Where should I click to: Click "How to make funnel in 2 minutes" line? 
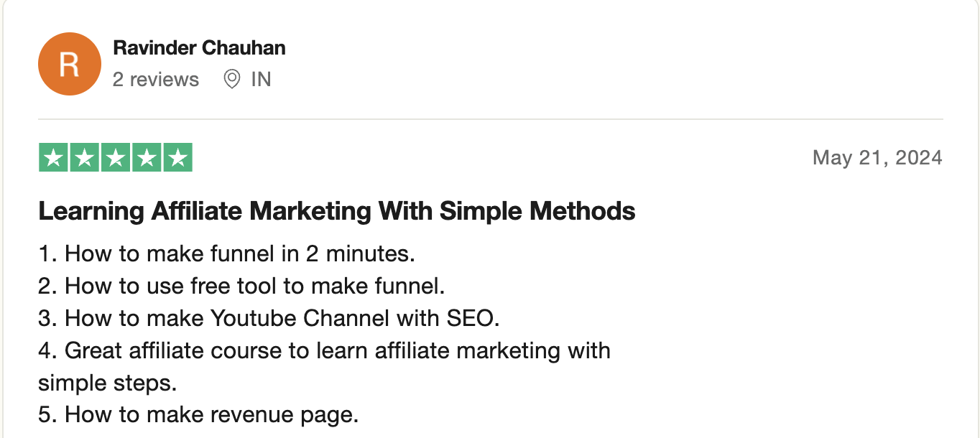point(226,253)
